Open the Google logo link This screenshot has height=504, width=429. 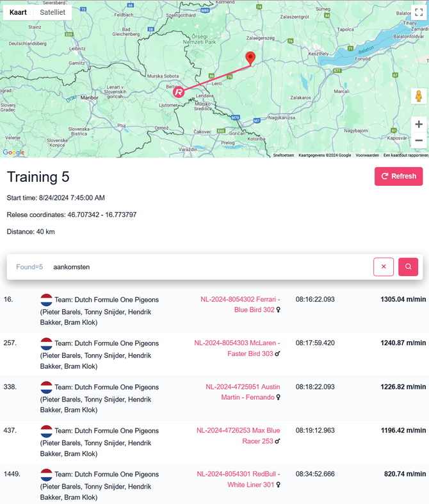pos(13,152)
